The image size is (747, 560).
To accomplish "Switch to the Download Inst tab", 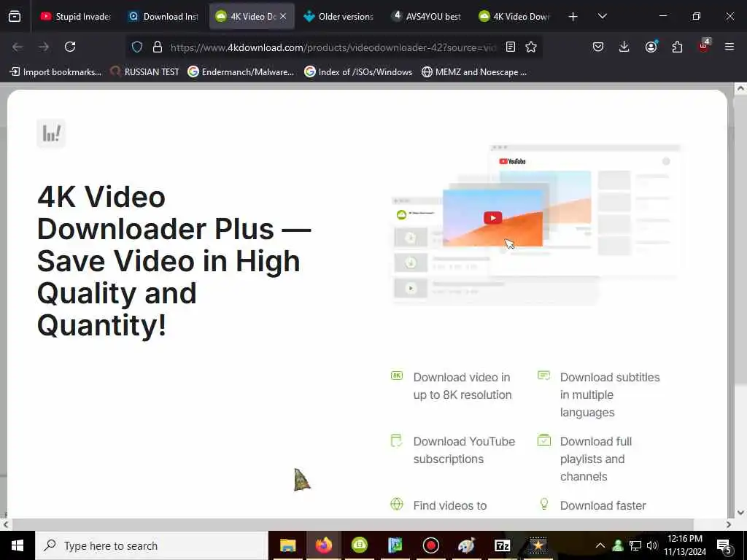I will 163,17.
